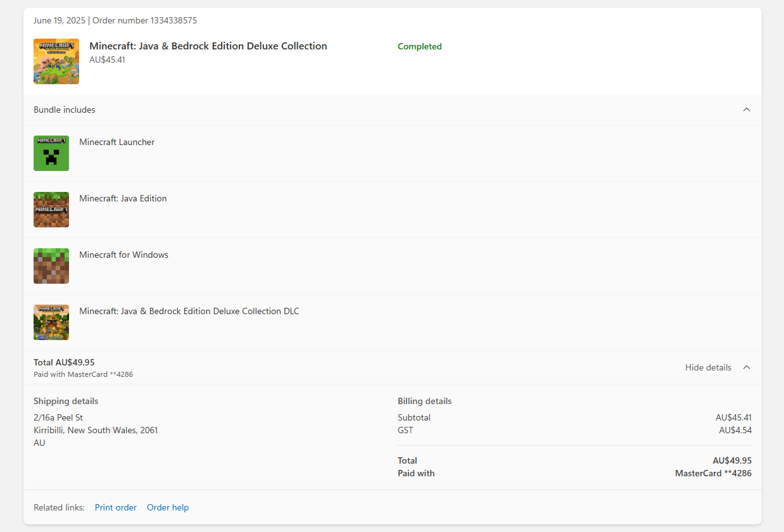Select the Minecraft for Windows item name
This screenshot has width=784, height=532.
pos(124,255)
